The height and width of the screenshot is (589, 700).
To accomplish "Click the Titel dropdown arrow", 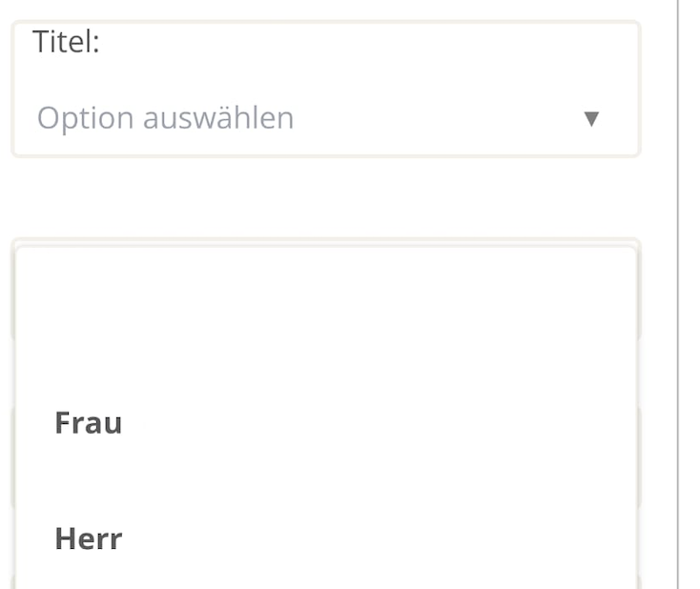I will coord(591,119).
